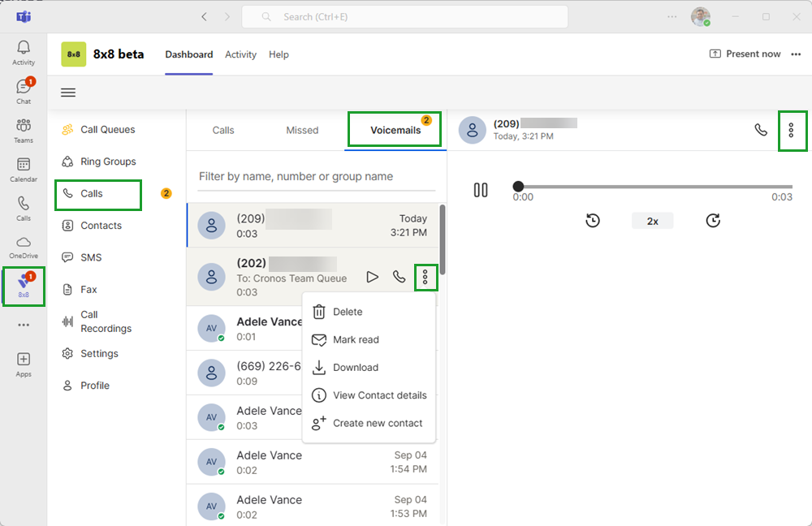Click the rewind voicemail icon
812x526 pixels.
(593, 221)
